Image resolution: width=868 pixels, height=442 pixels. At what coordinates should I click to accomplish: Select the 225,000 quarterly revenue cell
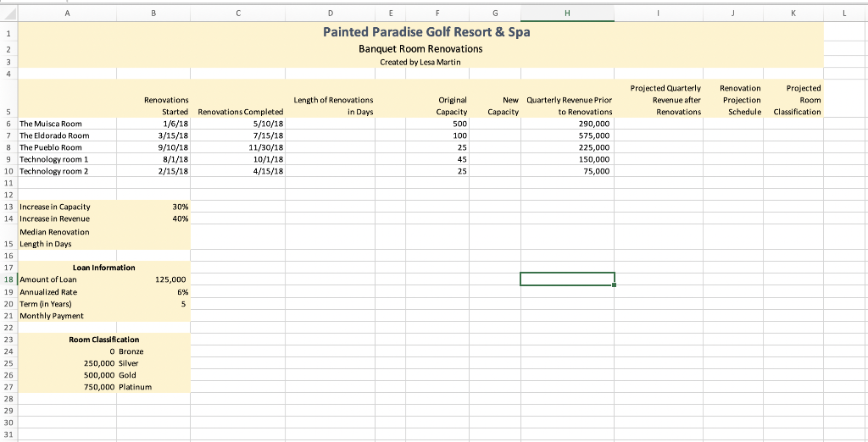[x=567, y=147]
